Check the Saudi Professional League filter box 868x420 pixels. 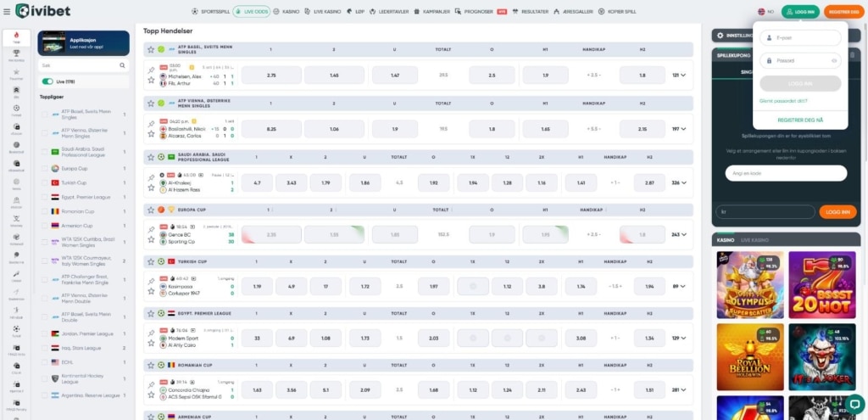[x=44, y=152]
